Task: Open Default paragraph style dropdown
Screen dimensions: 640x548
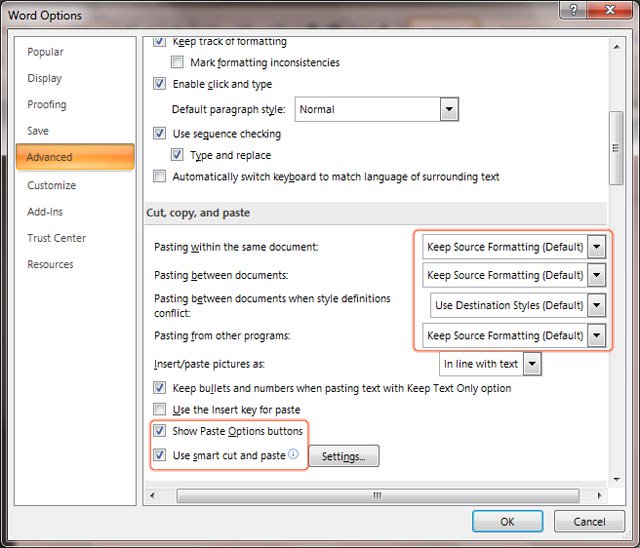Action: point(449,109)
